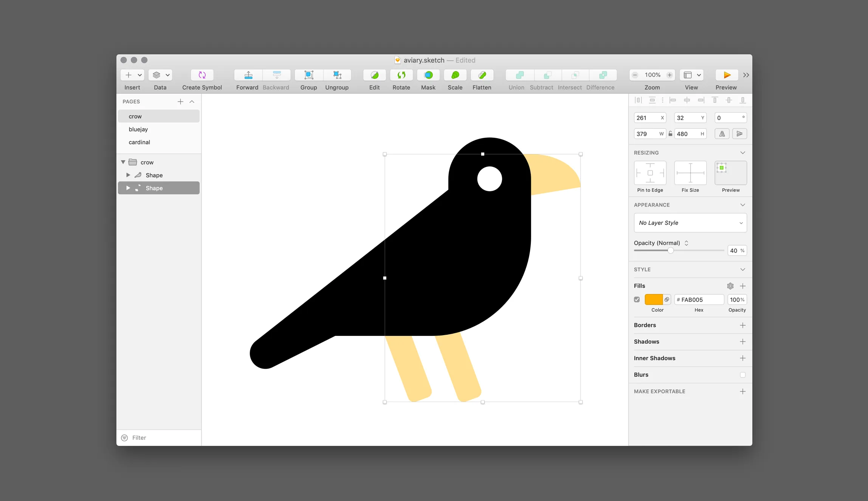
Task: Open the No Layer Style dropdown
Action: coord(690,223)
